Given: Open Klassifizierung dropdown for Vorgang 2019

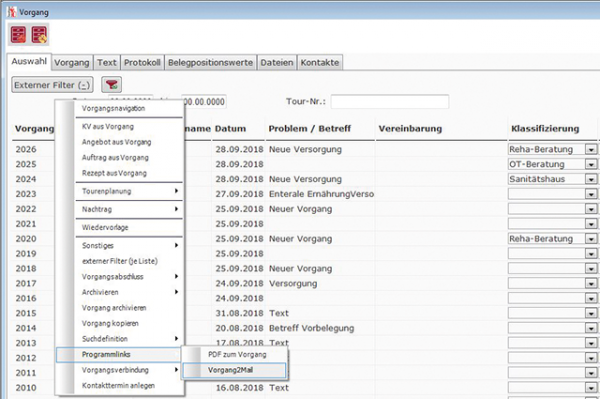Looking at the screenshot, I should [591, 254].
